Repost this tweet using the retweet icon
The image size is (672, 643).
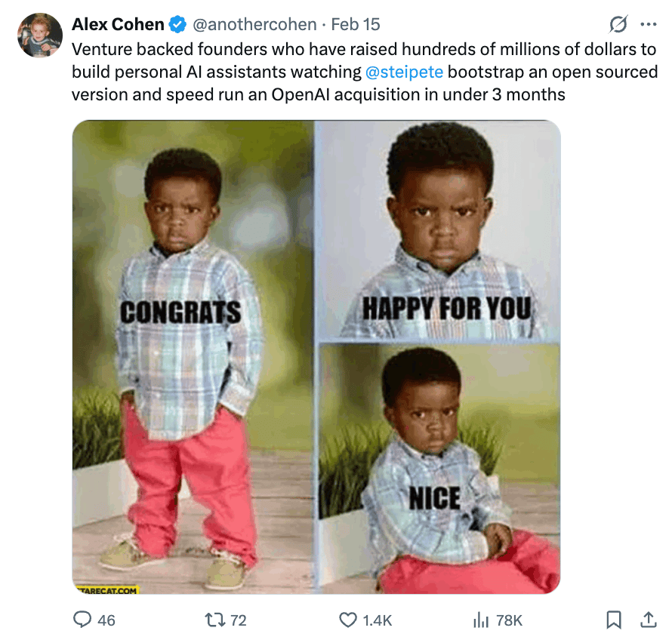coord(215,620)
